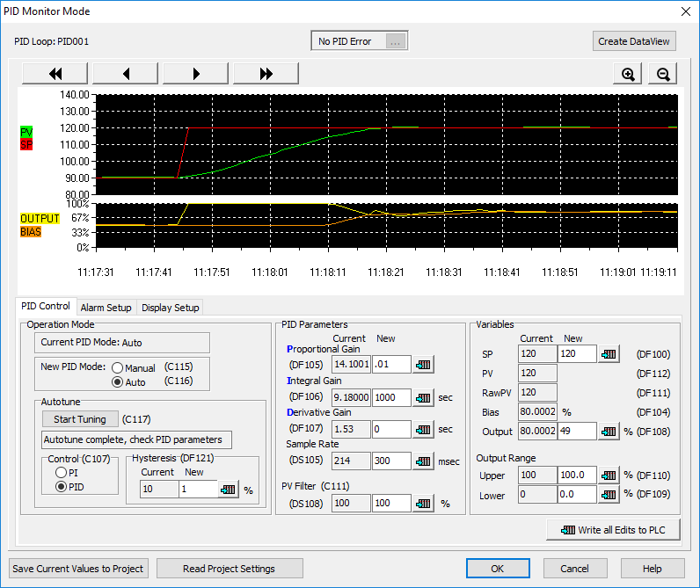Step the trend chart back with left arrow
Screen dimensions: 700x588
point(125,75)
